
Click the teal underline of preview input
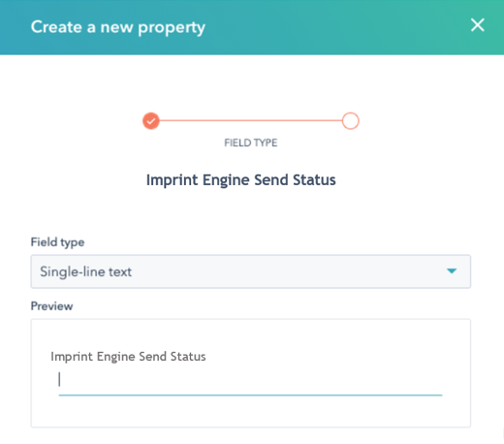(x=250, y=395)
